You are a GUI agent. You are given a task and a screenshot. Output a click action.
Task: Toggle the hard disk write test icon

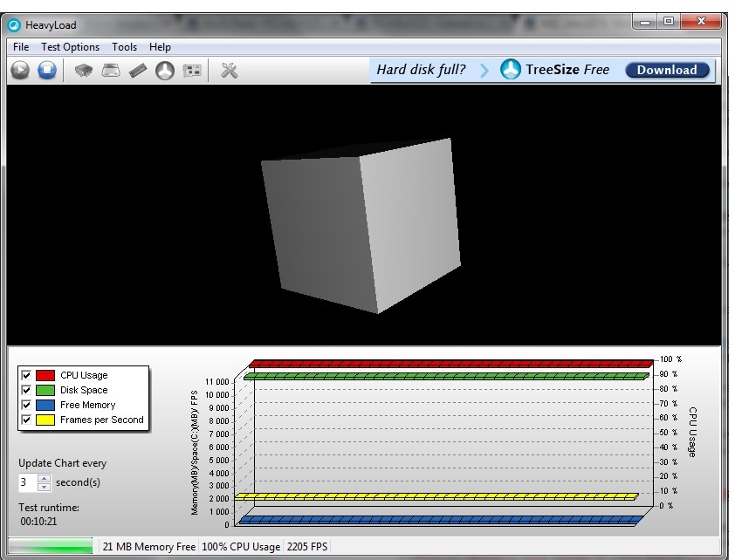pyautogui.click(x=111, y=71)
